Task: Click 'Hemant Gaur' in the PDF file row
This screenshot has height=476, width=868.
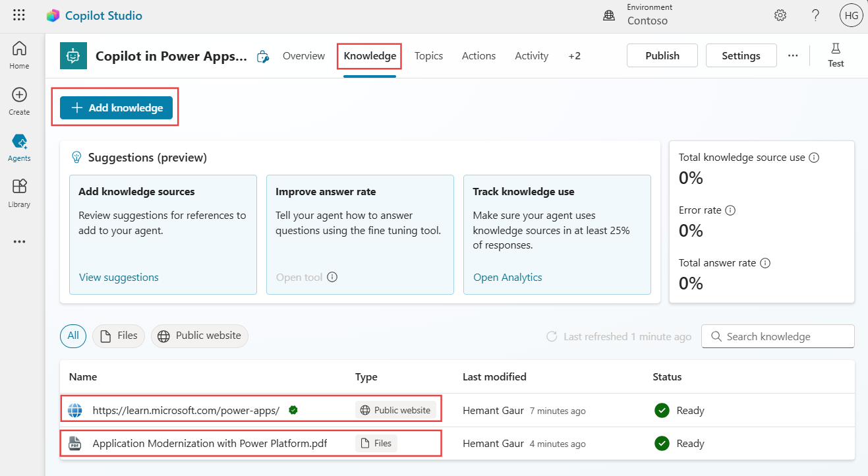Action: point(493,444)
